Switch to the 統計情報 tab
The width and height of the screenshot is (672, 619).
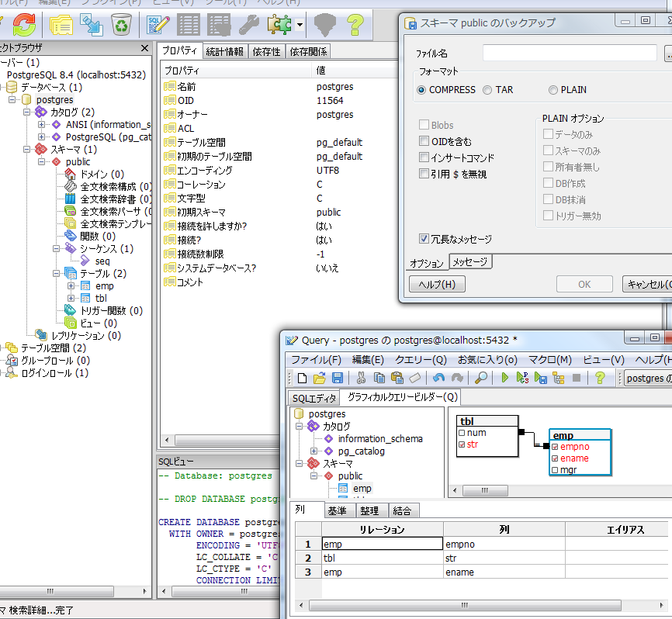click(226, 52)
